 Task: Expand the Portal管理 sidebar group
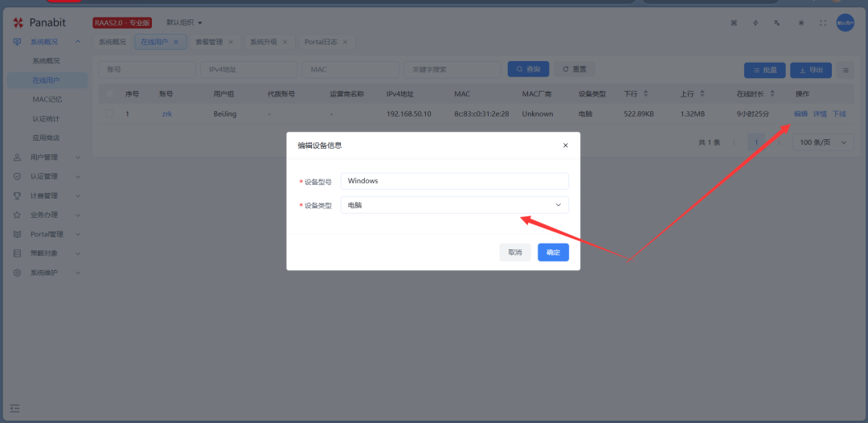point(47,234)
